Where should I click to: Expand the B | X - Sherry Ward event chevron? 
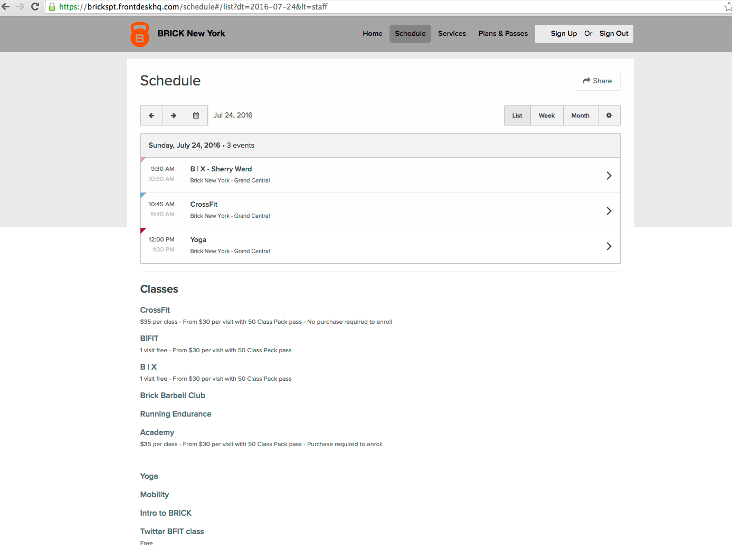click(x=609, y=176)
